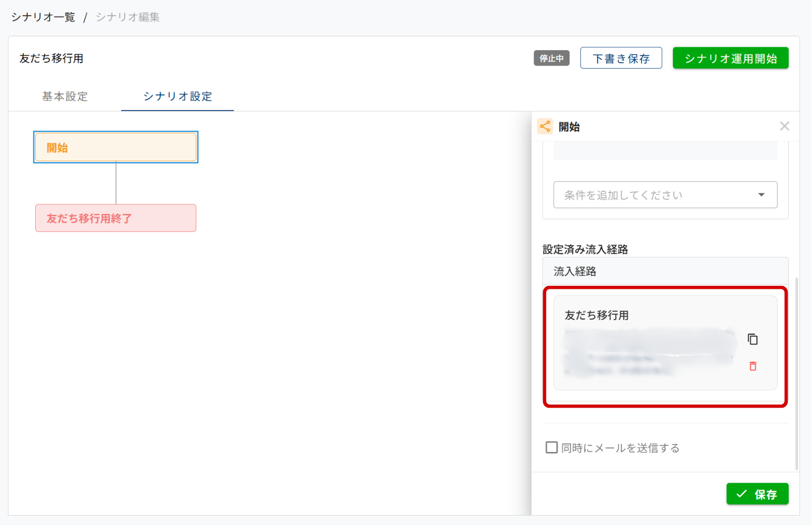Click the シナリオ編集 breadcrumb text
Image resolution: width=812 pixels, height=525 pixels.
click(128, 17)
